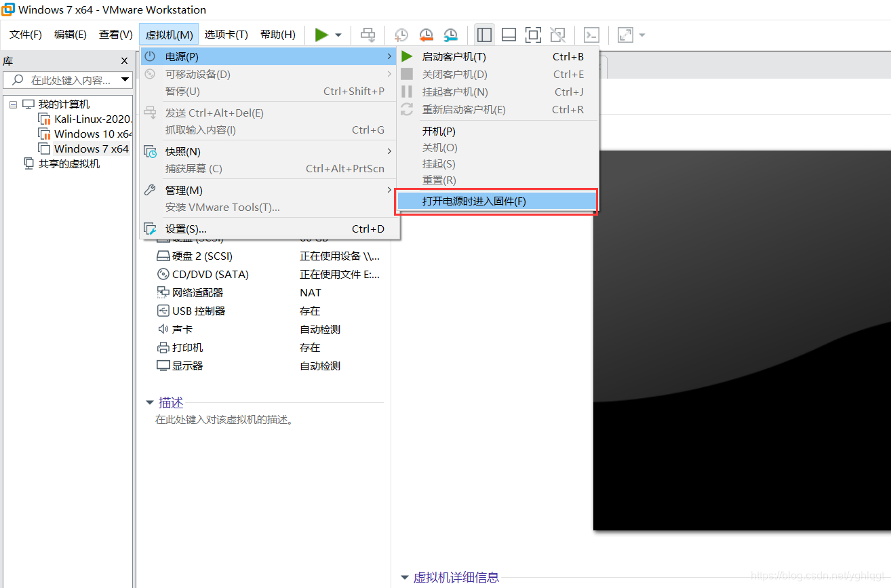
Task: Open the 查看(V) menu
Action: pos(116,35)
